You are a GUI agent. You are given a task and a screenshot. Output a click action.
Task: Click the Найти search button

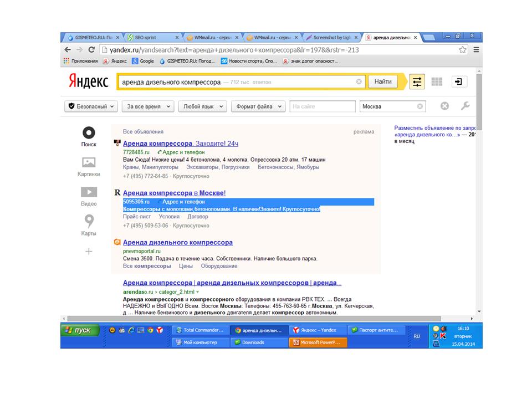383,82
